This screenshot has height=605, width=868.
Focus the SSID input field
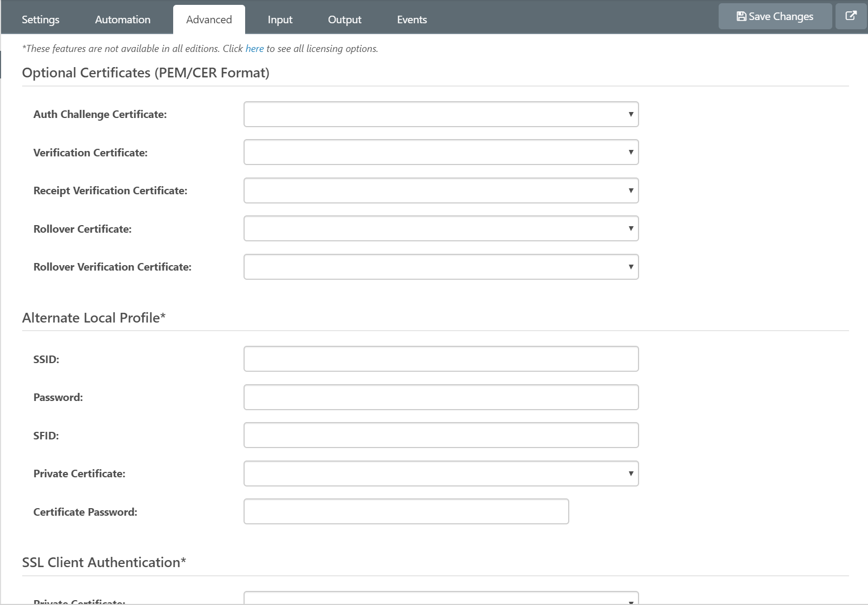(441, 359)
